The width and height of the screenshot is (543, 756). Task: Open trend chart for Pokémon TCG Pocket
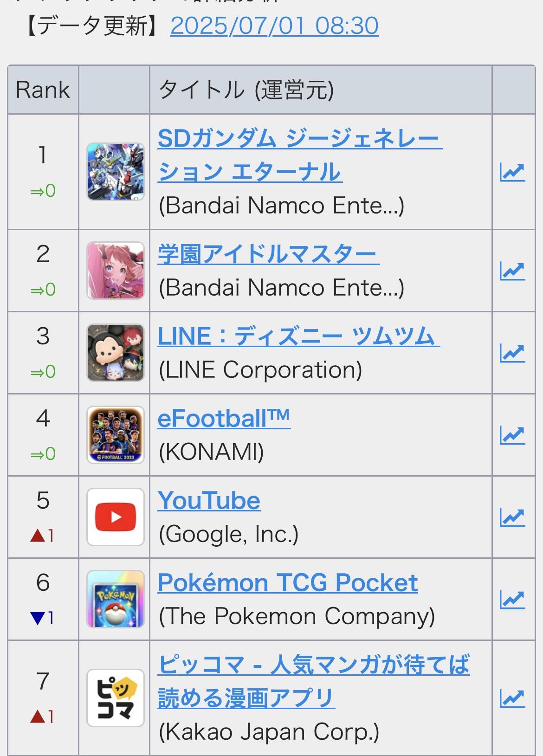(x=512, y=600)
